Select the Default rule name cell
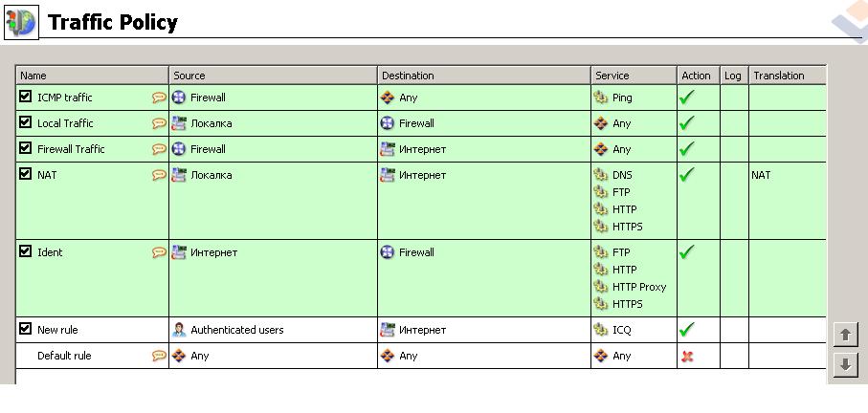Image resolution: width=868 pixels, height=413 pixels. pyautogui.click(x=64, y=356)
